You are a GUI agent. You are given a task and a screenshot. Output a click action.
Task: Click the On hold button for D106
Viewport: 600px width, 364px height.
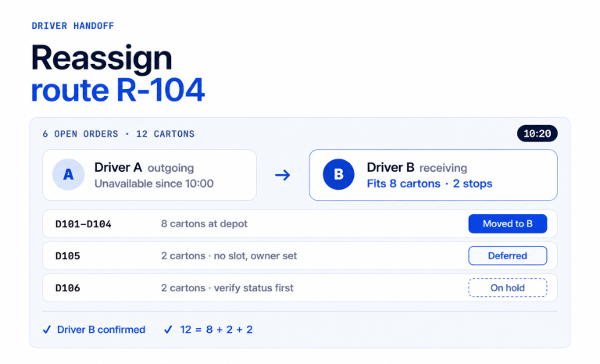point(507,287)
